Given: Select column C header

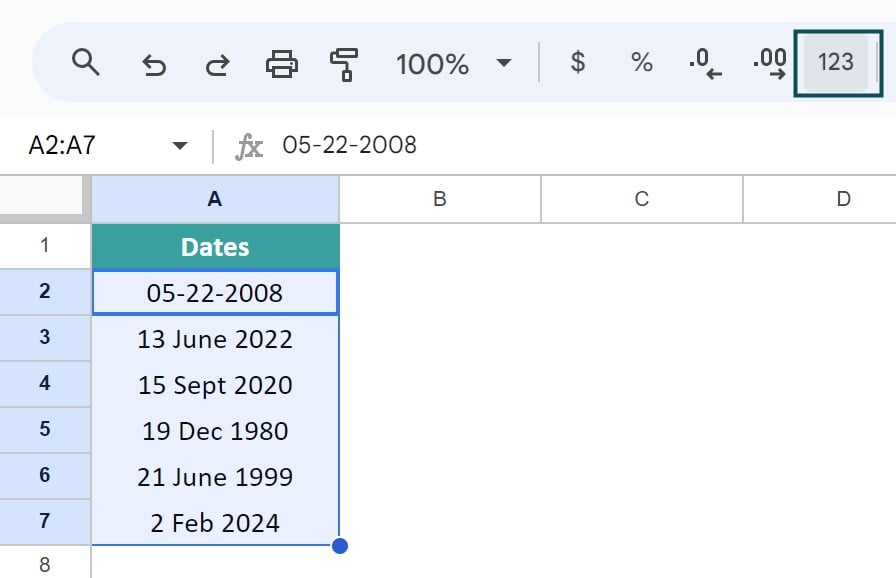Looking at the screenshot, I should coord(642,199).
